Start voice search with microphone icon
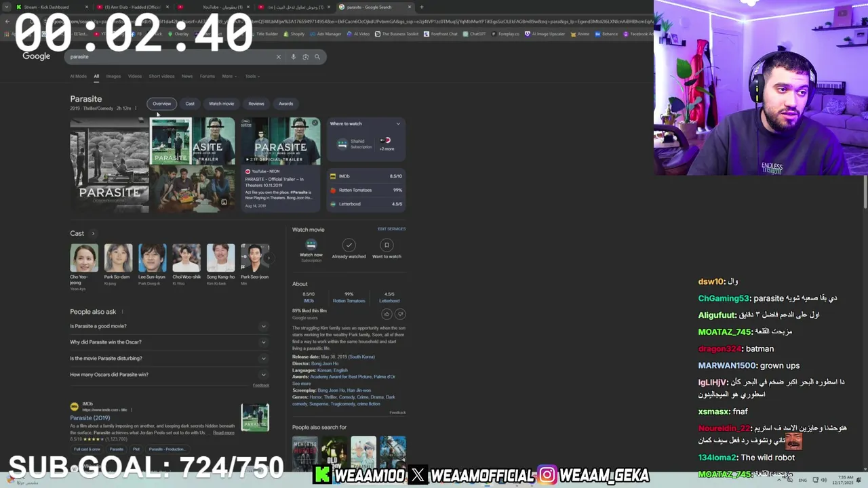The height and width of the screenshot is (488, 868). [x=293, y=57]
